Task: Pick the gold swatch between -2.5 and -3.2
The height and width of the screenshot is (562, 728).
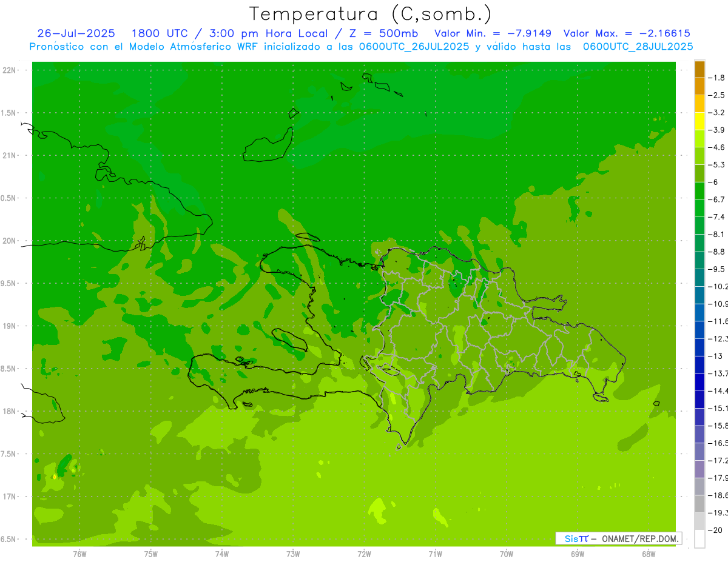Action: tap(699, 104)
